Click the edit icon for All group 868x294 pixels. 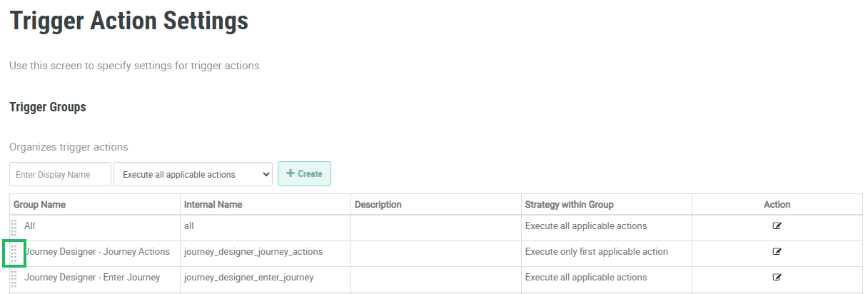(x=777, y=226)
